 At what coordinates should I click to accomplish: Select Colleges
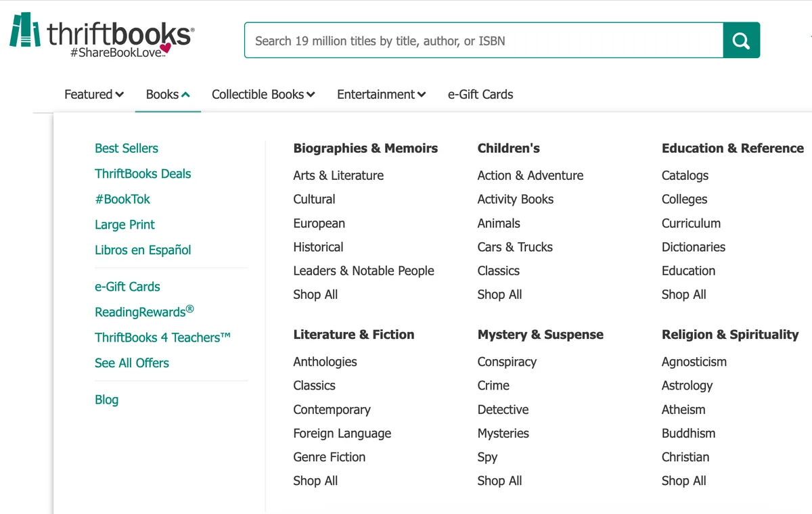[684, 200]
